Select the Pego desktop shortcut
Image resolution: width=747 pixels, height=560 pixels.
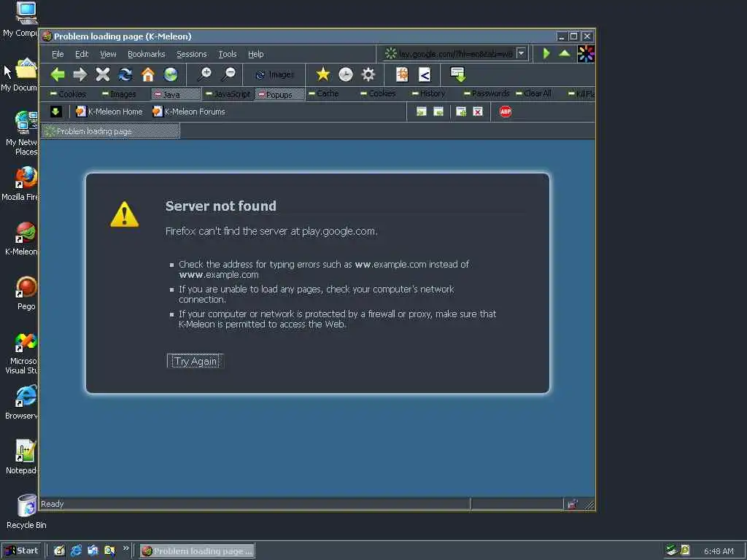click(26, 293)
